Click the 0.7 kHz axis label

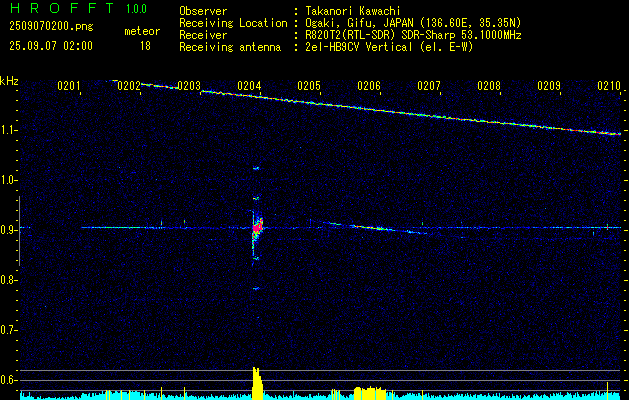[x=8, y=330]
